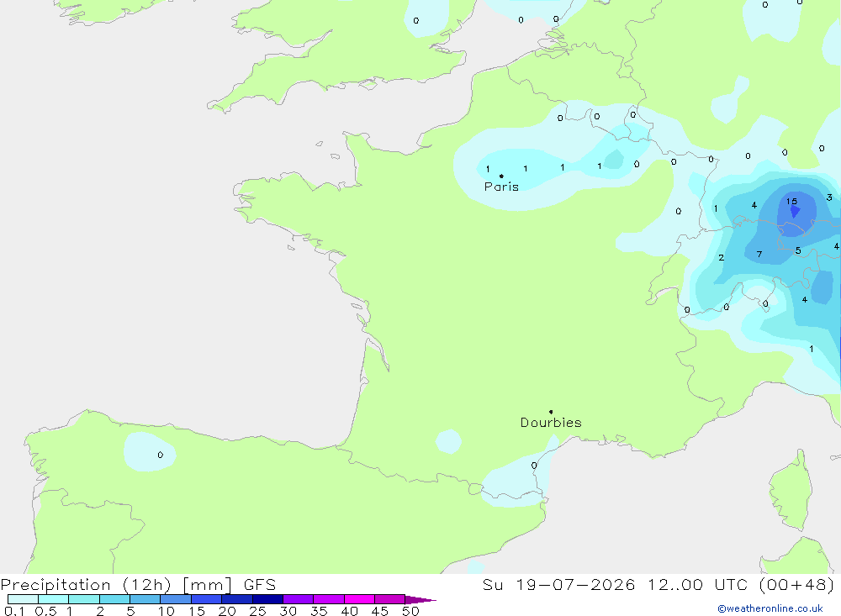
Task: Click the '50' legend scale label
Action: tap(410, 611)
